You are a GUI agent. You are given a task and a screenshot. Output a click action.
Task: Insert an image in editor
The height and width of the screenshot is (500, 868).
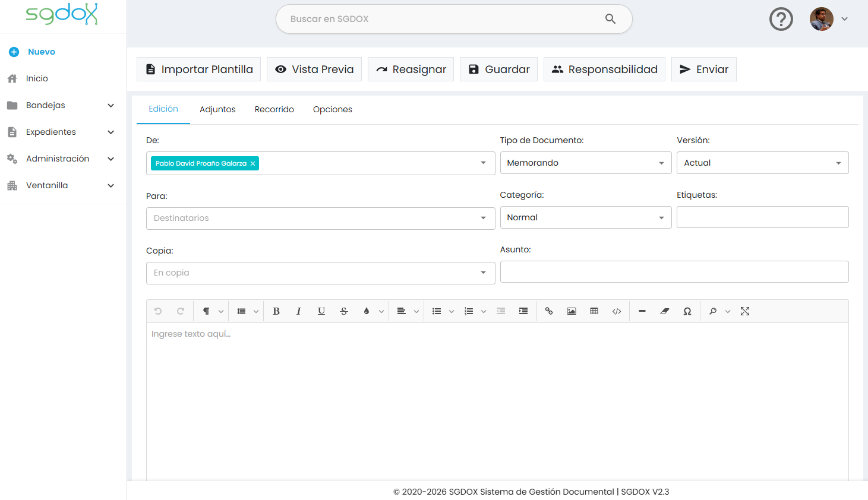[572, 311]
